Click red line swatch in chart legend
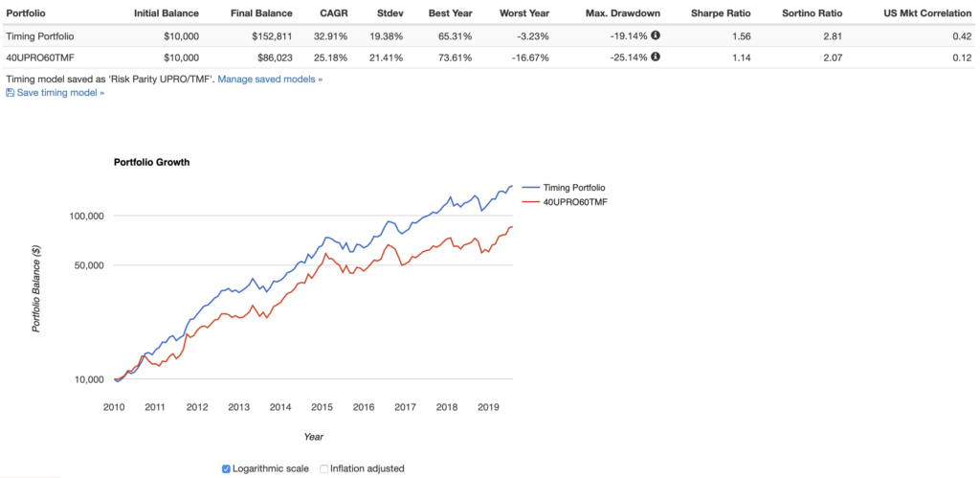Viewport: 980px width, 478px height. coord(531,202)
